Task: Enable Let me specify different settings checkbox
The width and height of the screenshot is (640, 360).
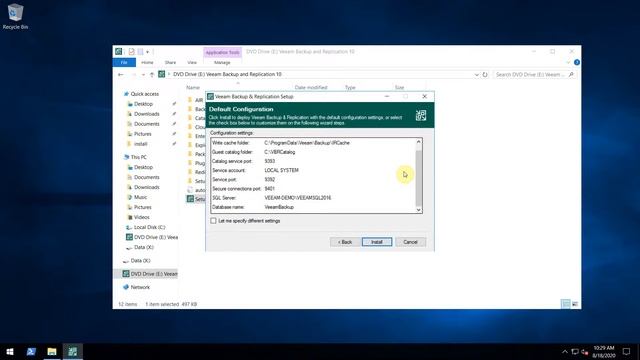Action: point(213,221)
